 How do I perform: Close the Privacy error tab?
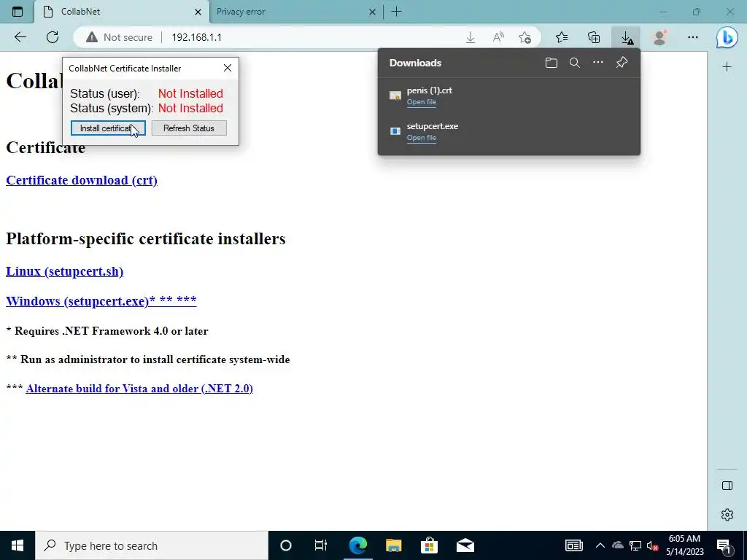pos(373,12)
